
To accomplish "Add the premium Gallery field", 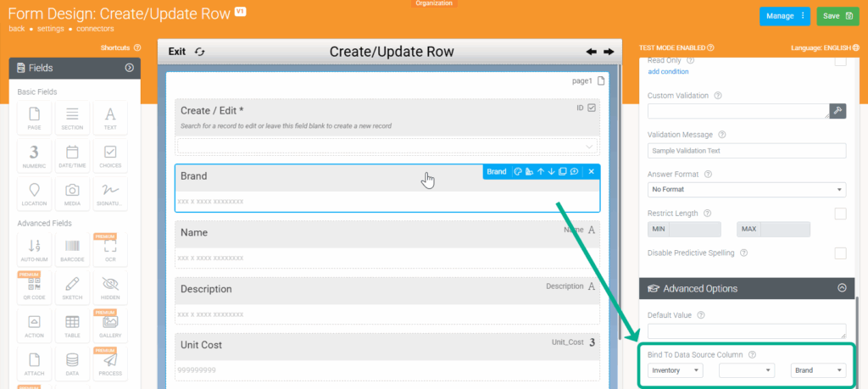I will coord(110,326).
